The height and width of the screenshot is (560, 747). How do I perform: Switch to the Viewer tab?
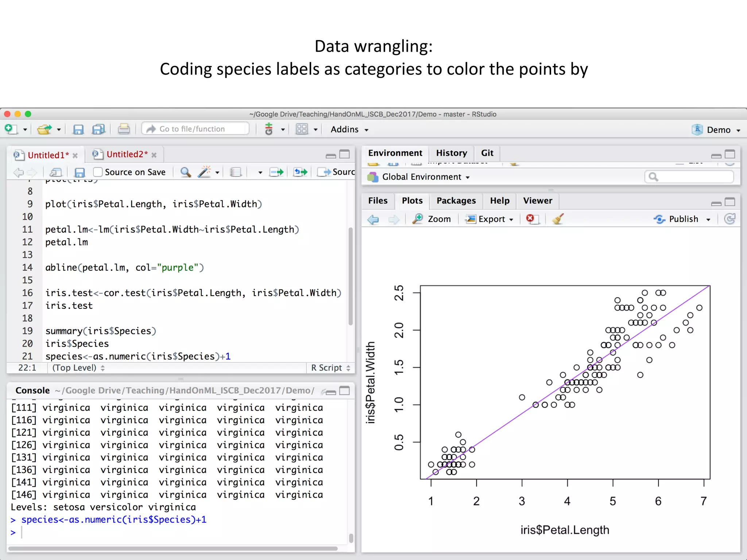(x=538, y=201)
